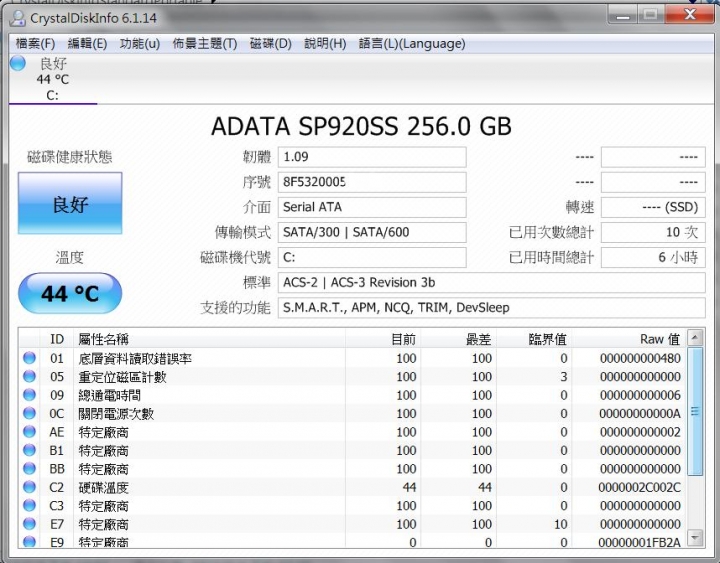Click the serial number field 8F5320005
Viewport: 720px width, 563px height.
tap(372, 182)
